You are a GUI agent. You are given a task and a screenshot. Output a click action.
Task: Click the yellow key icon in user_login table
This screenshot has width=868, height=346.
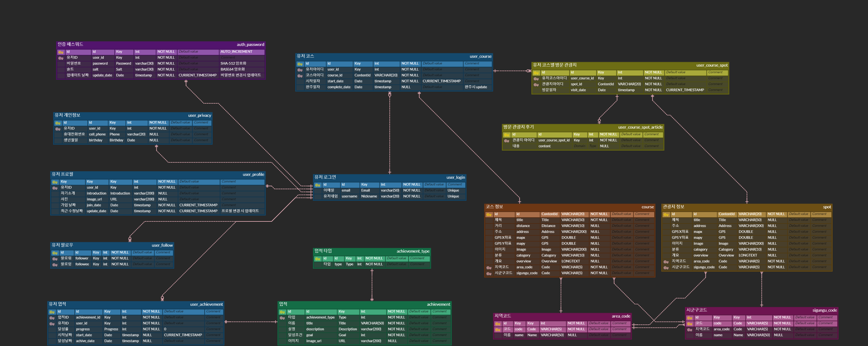317,185
